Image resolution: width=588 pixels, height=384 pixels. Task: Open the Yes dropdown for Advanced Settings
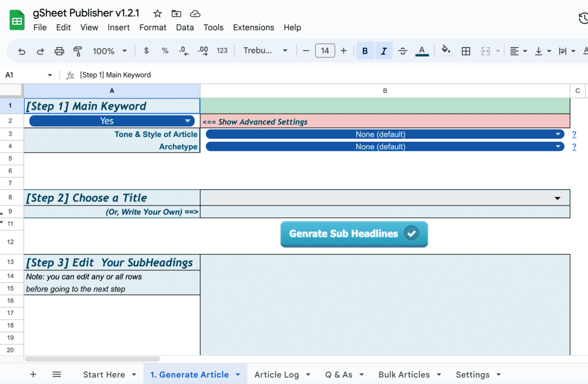(x=188, y=121)
